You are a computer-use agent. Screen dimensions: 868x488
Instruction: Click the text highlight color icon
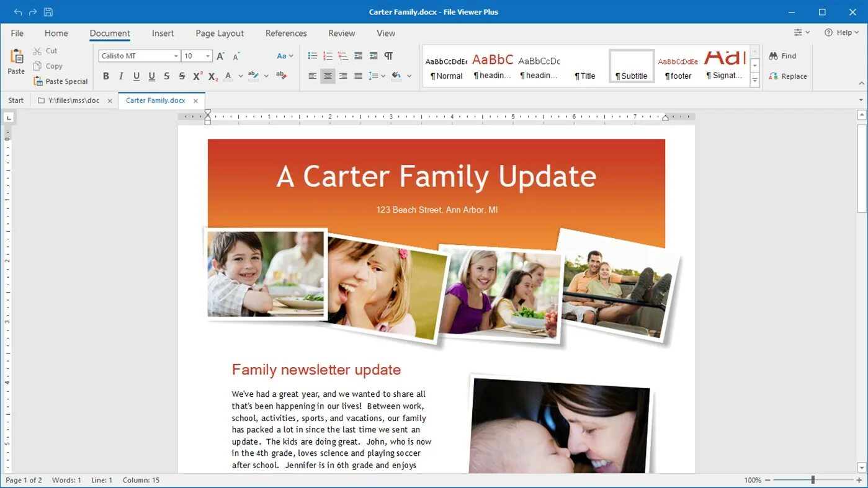[253, 76]
